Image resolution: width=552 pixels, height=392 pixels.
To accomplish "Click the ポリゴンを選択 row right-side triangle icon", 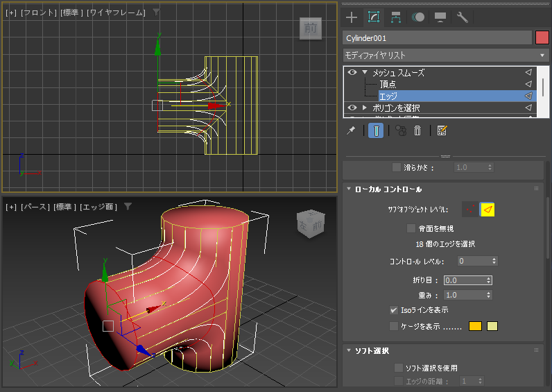I will [528, 108].
